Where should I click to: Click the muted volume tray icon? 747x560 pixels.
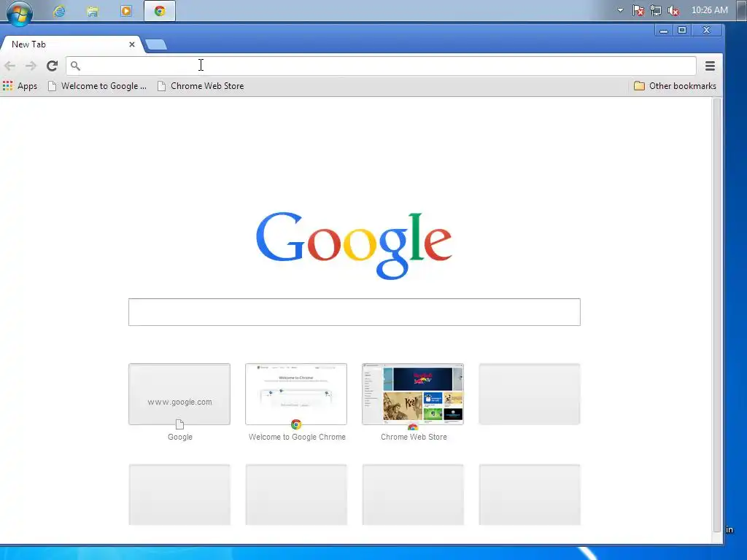673,10
